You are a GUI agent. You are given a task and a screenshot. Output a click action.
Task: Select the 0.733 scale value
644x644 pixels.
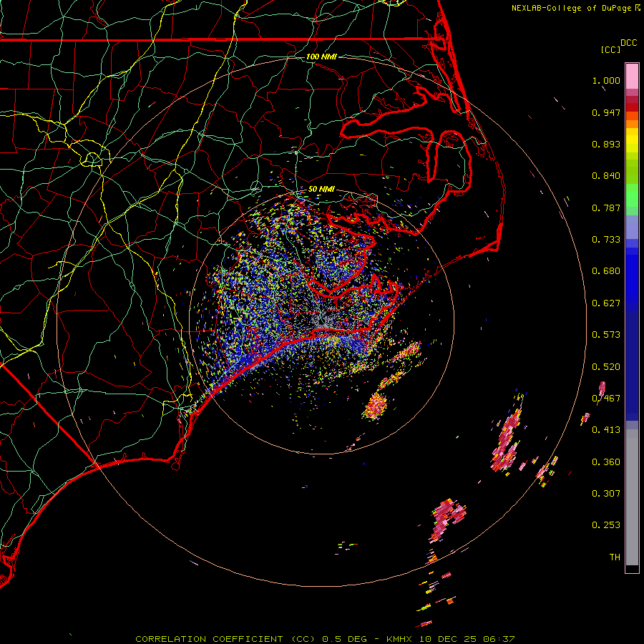pos(606,240)
